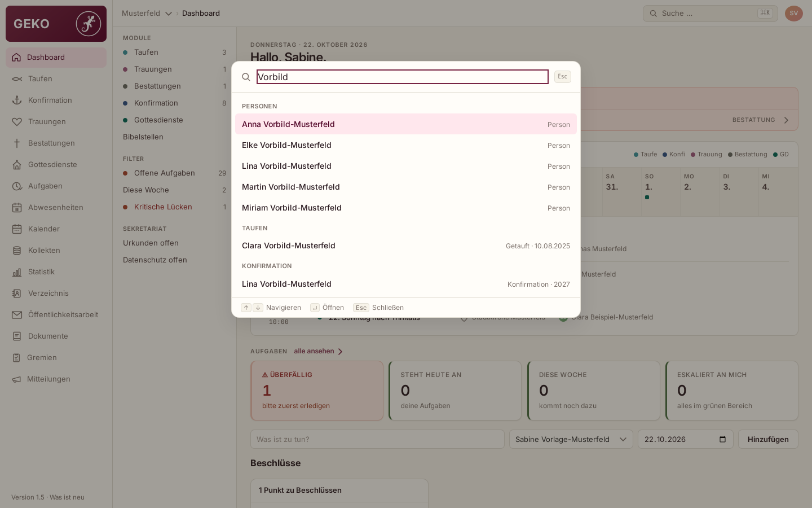Click the Trauungen heart icon
Image resolution: width=812 pixels, height=508 pixels.
coord(17,122)
